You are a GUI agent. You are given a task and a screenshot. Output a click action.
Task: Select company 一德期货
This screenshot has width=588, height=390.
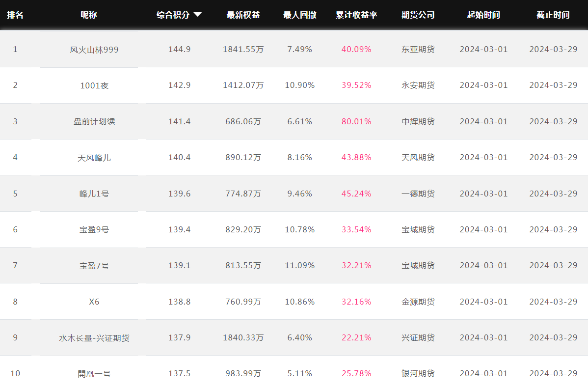point(418,194)
